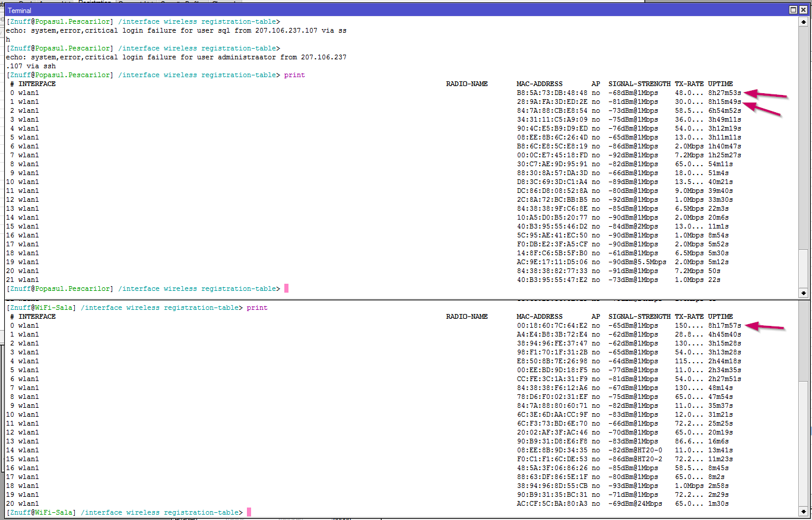
Task: Click MAC address 40:B3:95:55:46:D2
Action: point(552,226)
